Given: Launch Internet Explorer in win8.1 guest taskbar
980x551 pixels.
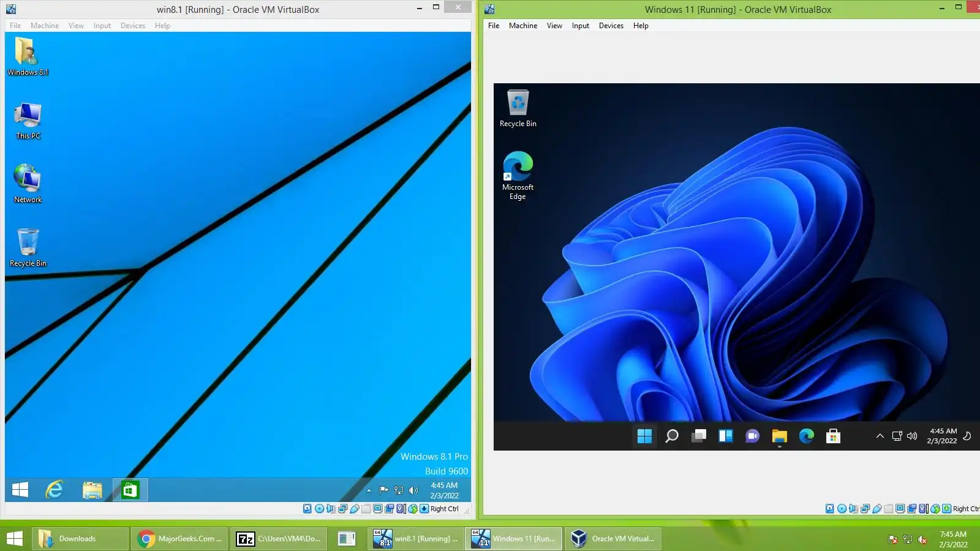Looking at the screenshot, I should [55, 490].
